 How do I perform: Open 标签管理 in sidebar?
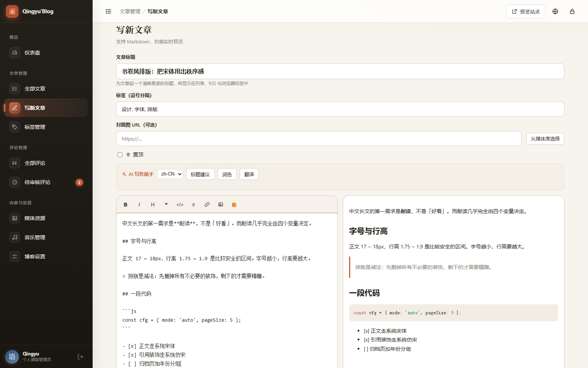(46, 127)
